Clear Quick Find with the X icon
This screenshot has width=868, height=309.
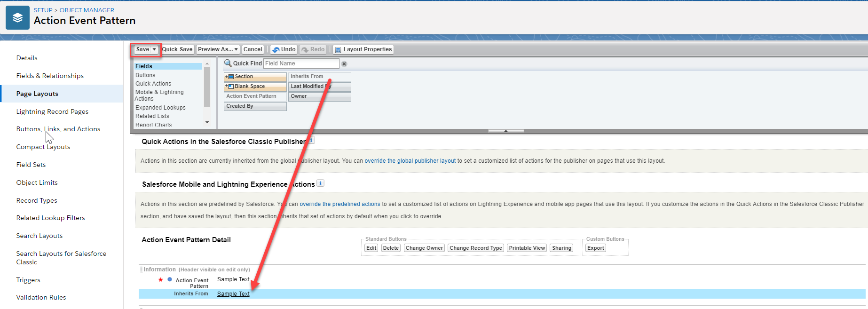click(344, 64)
